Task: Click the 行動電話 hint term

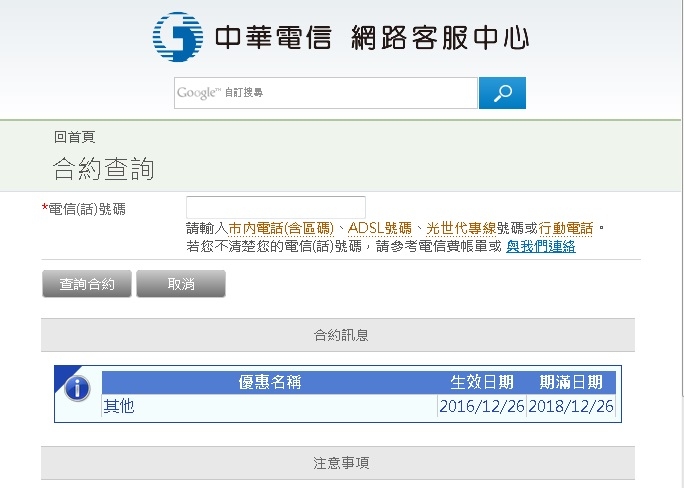Action: [566, 228]
